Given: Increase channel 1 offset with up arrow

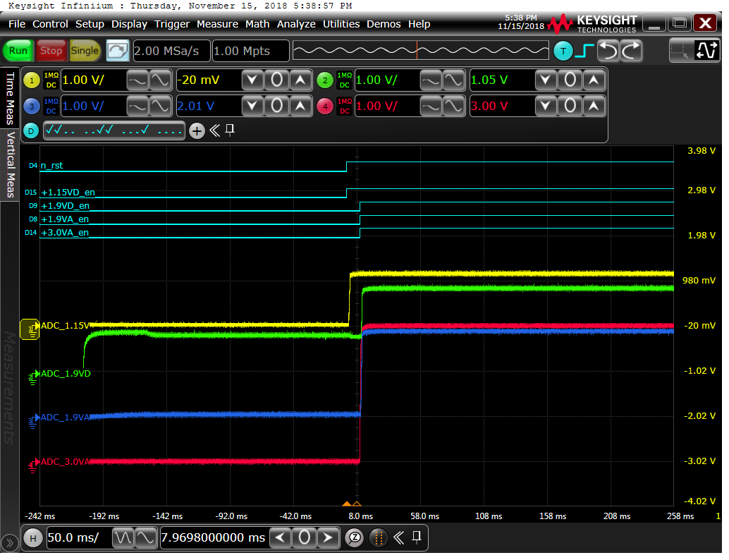Looking at the screenshot, I should (301, 80).
